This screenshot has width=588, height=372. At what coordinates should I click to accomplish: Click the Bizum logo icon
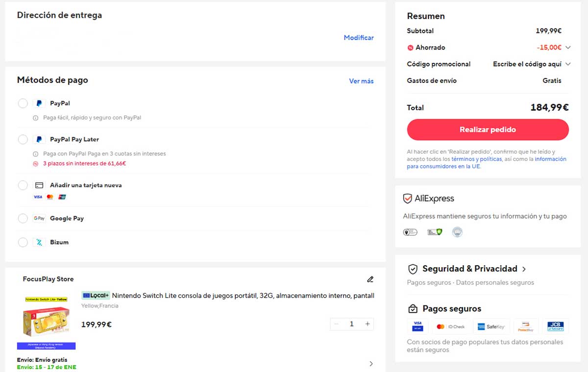pos(39,242)
